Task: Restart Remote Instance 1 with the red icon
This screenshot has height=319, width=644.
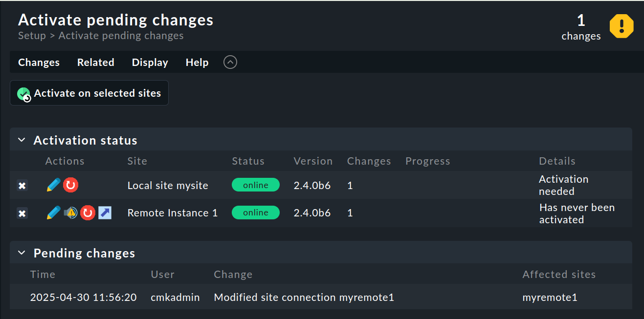Action: pos(88,213)
